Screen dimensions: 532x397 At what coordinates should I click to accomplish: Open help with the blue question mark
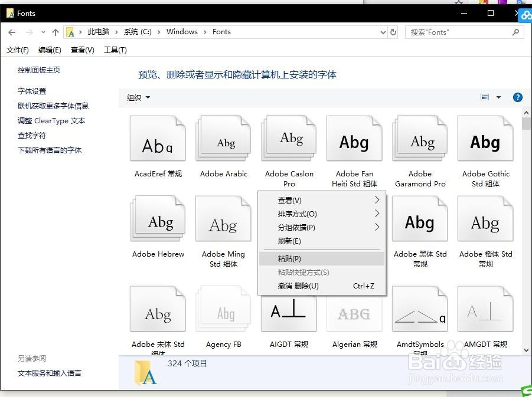(x=517, y=98)
